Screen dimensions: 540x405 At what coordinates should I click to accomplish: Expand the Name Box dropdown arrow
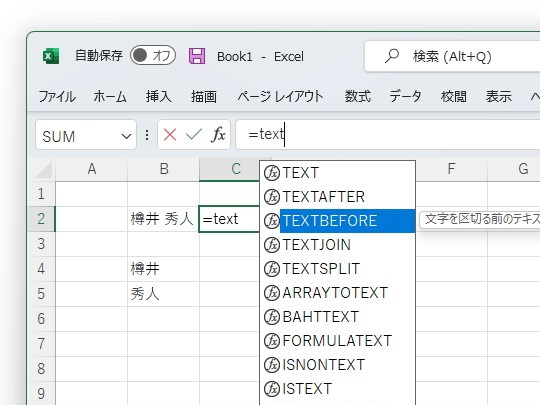point(126,136)
